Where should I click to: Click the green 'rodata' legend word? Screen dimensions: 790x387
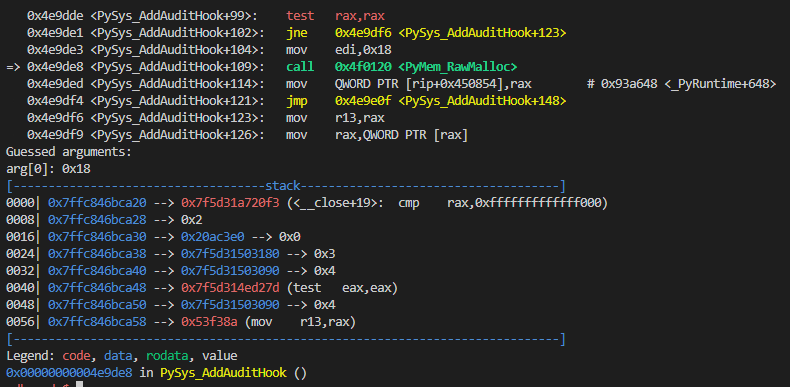167,356
